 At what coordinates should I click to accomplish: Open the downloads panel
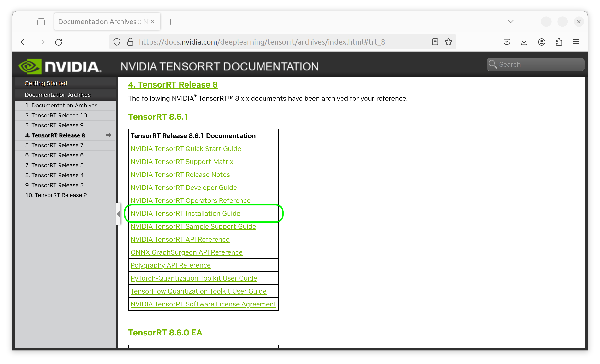524,42
